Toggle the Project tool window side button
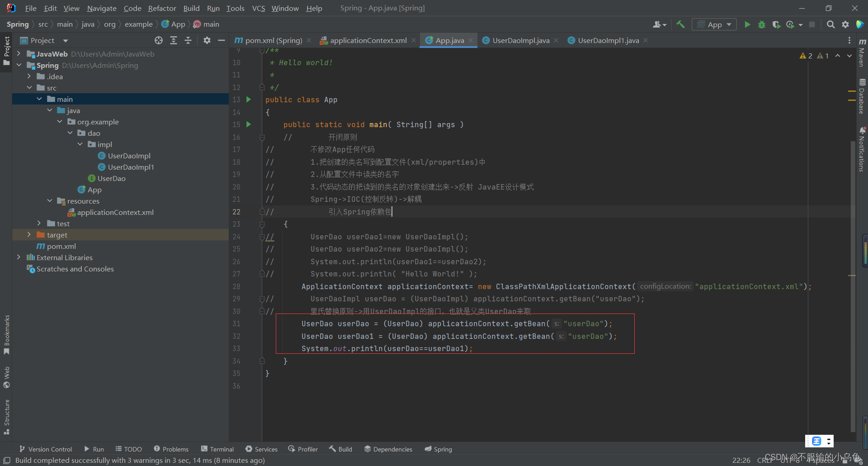Viewport: 868px width, 466px height. [6, 51]
